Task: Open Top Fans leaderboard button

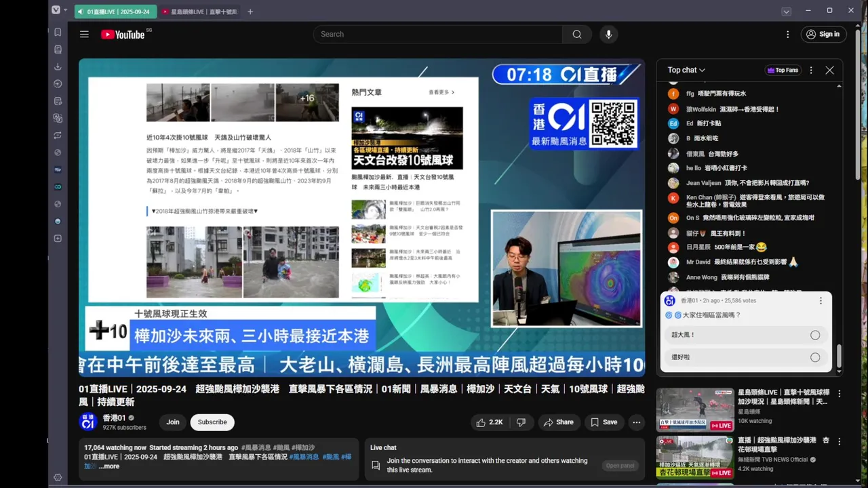Action: coord(782,70)
